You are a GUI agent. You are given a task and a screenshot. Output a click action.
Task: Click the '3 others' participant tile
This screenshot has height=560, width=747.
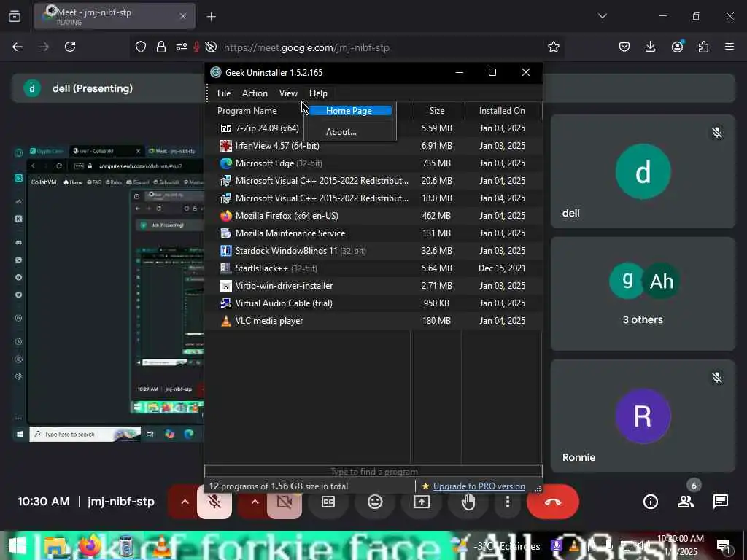[x=643, y=294]
